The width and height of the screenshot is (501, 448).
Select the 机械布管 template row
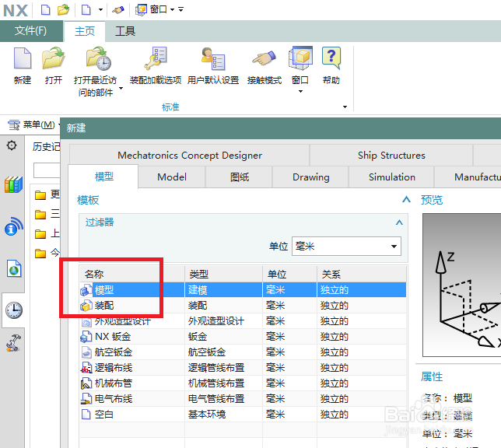coord(243,383)
